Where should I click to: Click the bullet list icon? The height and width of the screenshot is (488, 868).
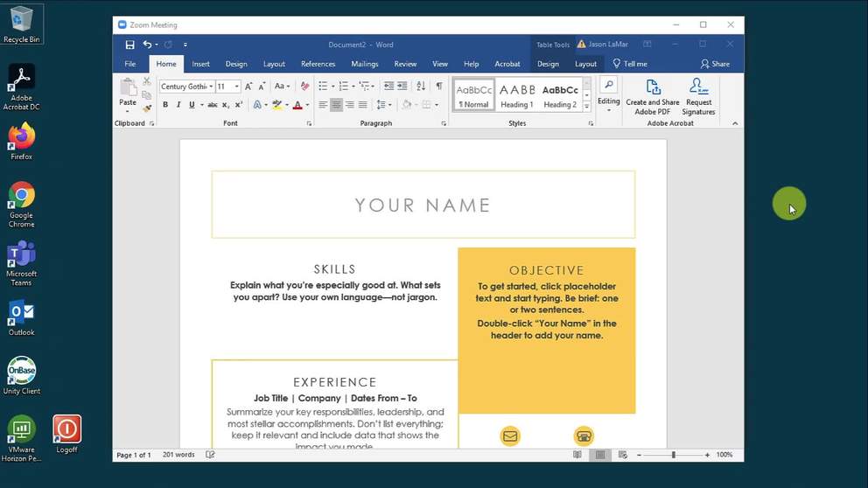coord(323,86)
